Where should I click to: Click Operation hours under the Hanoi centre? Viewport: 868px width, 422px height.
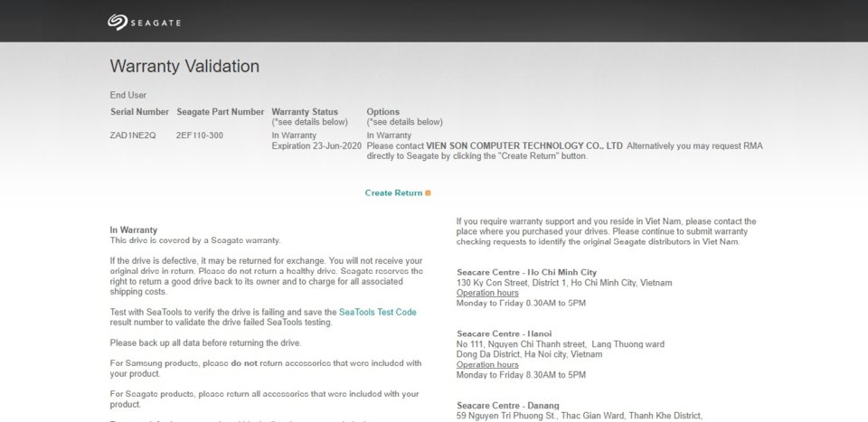pos(487,364)
